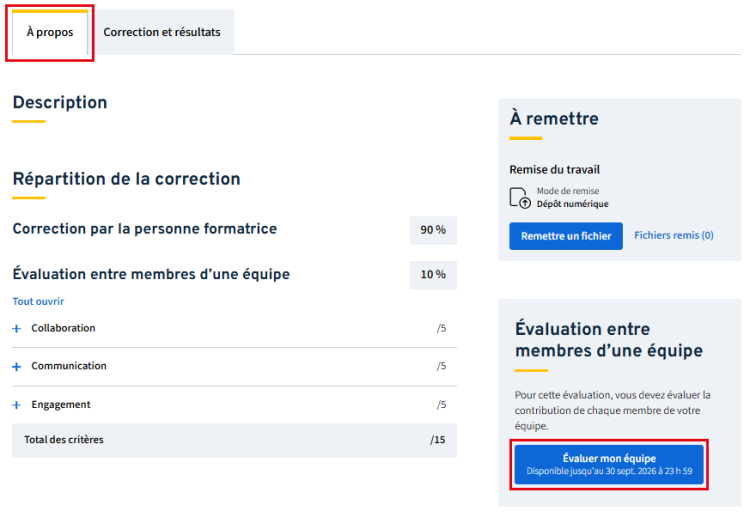Click the Dépôt numérique mode label
Viewport: 750px width, 517px height.
(573, 204)
